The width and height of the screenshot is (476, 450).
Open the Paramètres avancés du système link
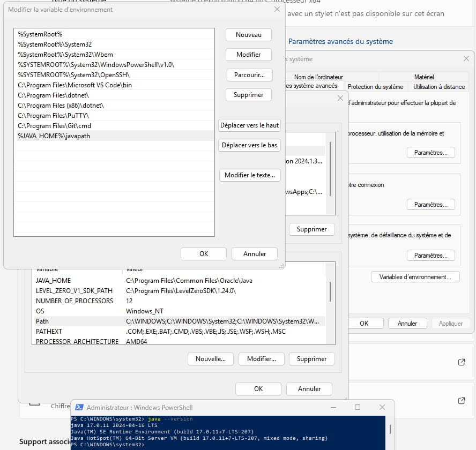click(340, 41)
